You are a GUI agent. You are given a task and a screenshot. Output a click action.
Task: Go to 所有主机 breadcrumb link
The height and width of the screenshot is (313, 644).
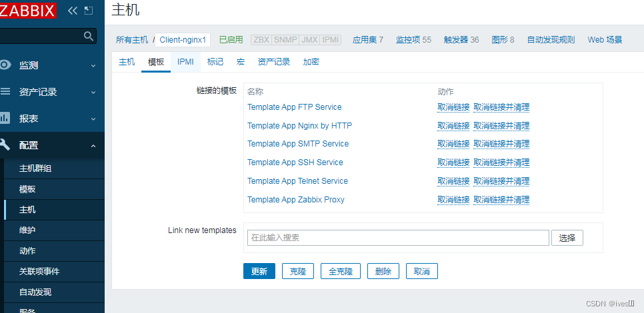[132, 40]
